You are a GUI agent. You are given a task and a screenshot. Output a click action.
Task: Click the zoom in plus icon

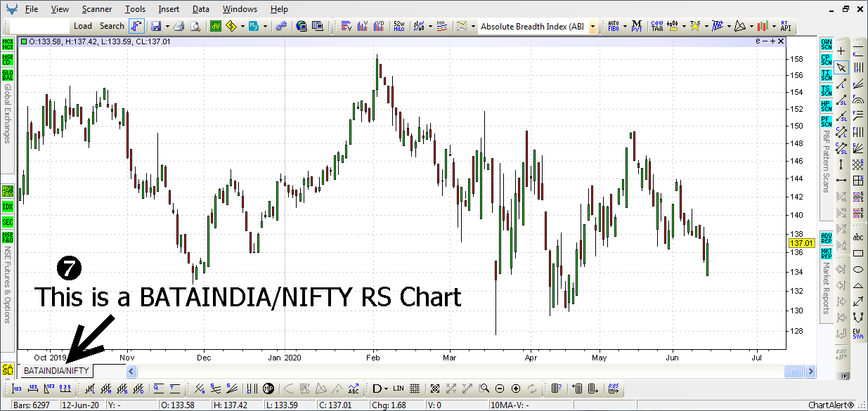516,389
